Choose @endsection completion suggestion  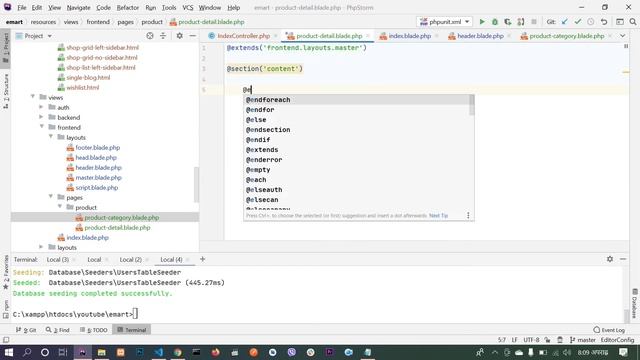click(356, 130)
